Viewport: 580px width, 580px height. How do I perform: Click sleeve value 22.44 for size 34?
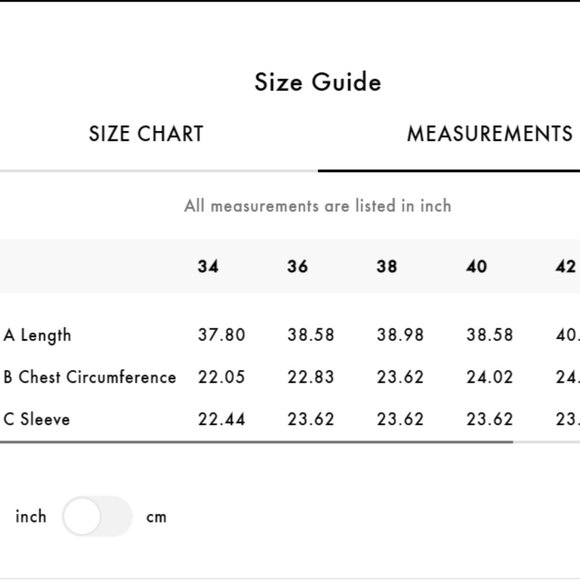222,419
